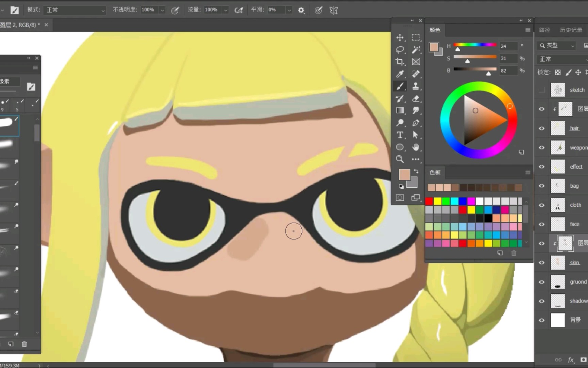
Task: Select the shadow layer
Action: [x=561, y=301]
